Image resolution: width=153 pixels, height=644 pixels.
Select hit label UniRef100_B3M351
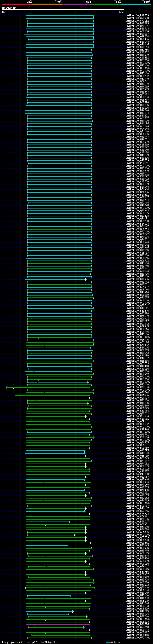click(x=137, y=116)
